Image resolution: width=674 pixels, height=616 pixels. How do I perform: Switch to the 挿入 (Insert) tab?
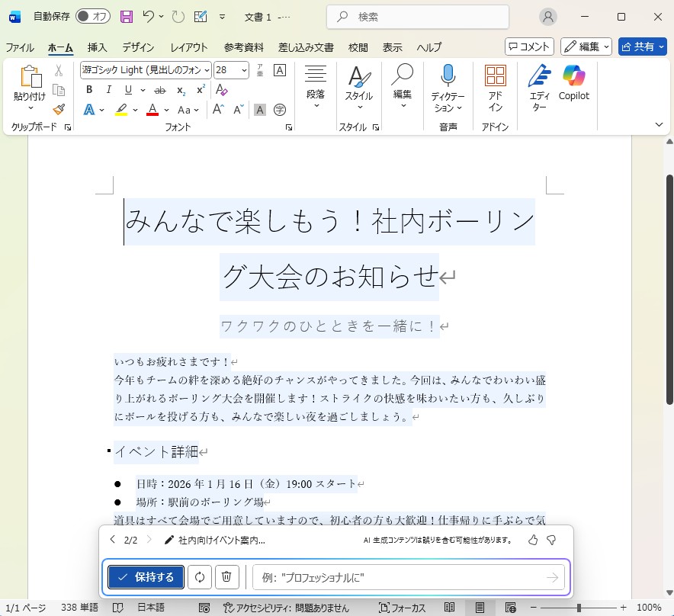97,47
